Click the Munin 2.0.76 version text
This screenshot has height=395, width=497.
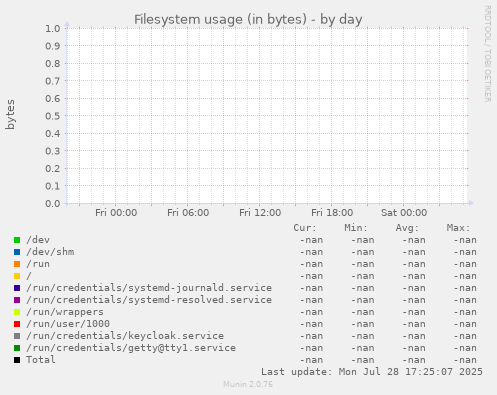pos(248,384)
